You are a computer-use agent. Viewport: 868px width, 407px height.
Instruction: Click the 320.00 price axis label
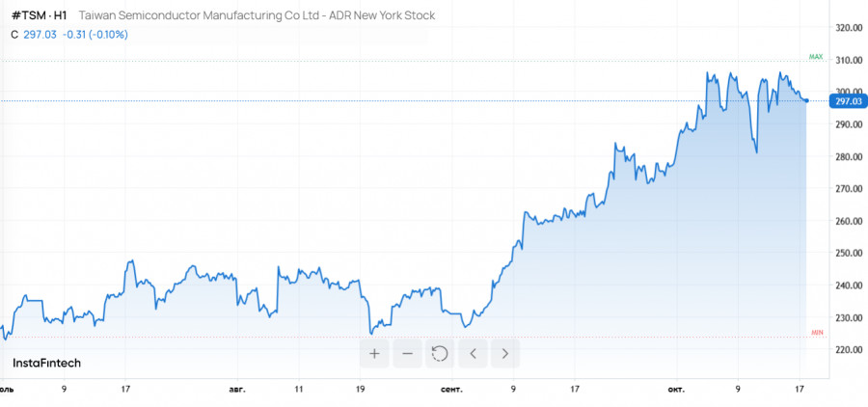848,29
